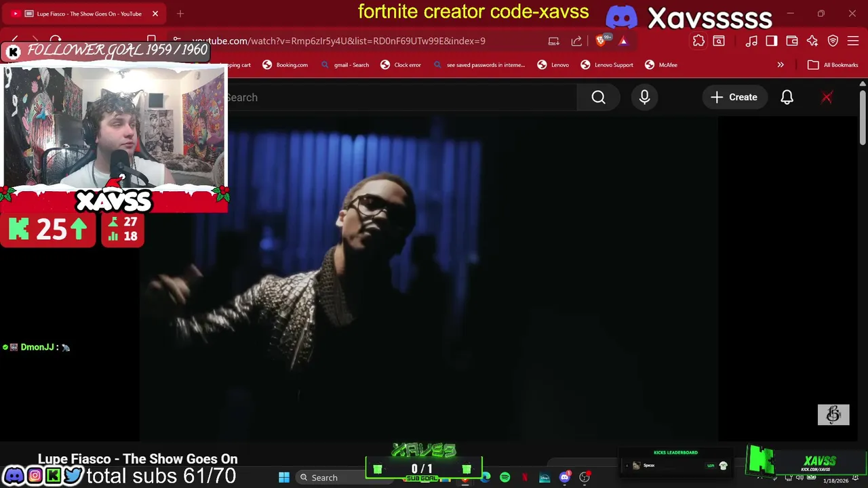Click the tab search icon beside Extensions
This screenshot has height=488, width=868.
point(719,41)
